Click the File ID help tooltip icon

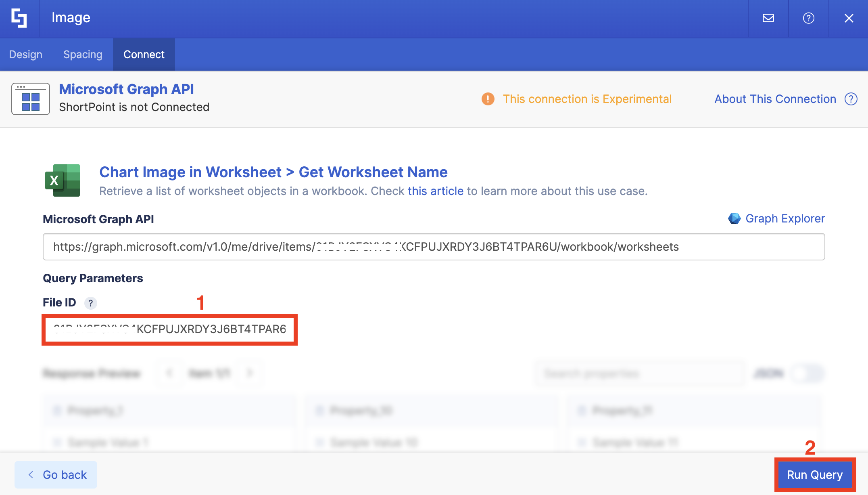pos(91,303)
